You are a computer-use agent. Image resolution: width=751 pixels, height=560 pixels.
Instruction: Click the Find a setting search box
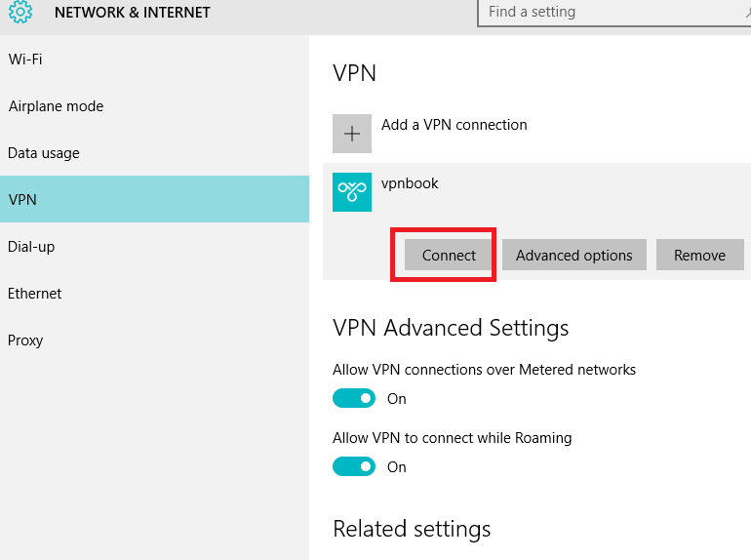[614, 13]
